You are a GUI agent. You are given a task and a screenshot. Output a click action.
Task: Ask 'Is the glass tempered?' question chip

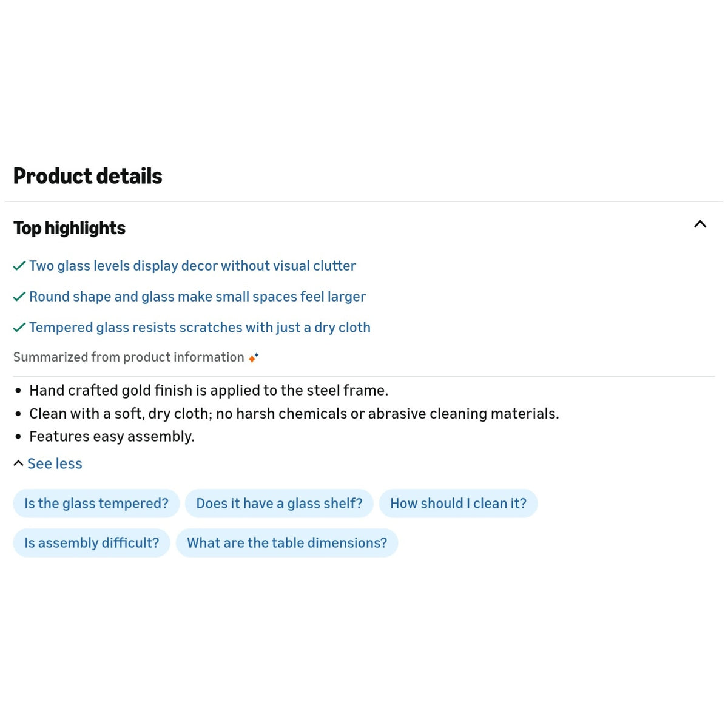point(96,504)
